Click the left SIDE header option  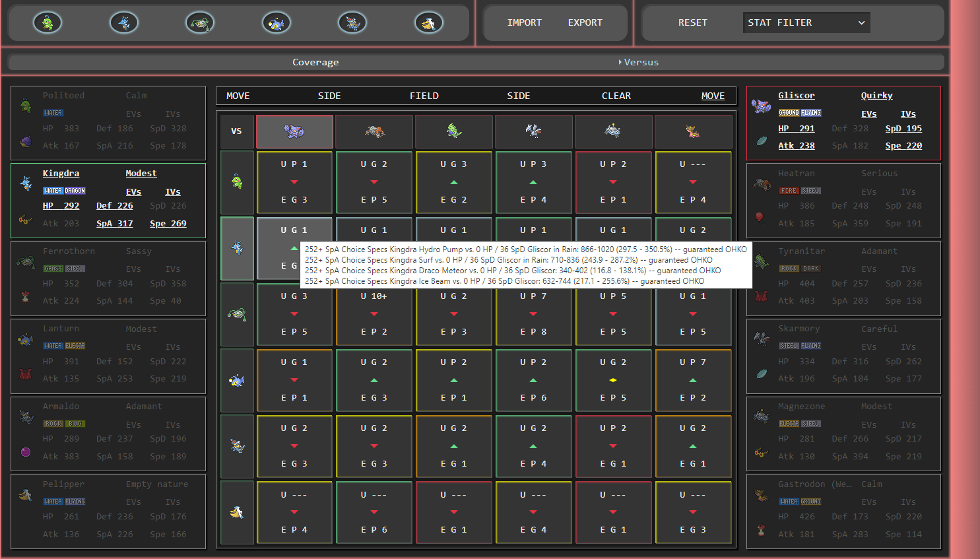click(x=329, y=96)
